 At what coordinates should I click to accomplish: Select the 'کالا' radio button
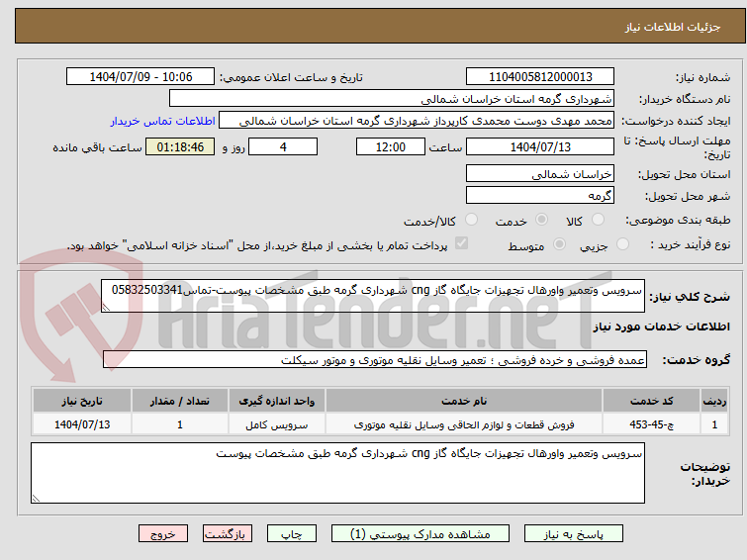pos(598,220)
